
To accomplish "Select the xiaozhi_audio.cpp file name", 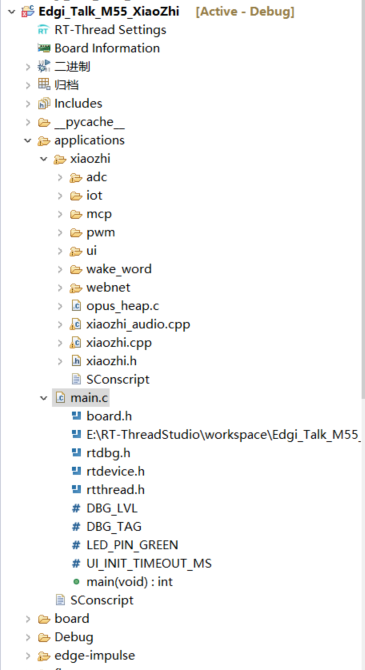I will pos(138,324).
